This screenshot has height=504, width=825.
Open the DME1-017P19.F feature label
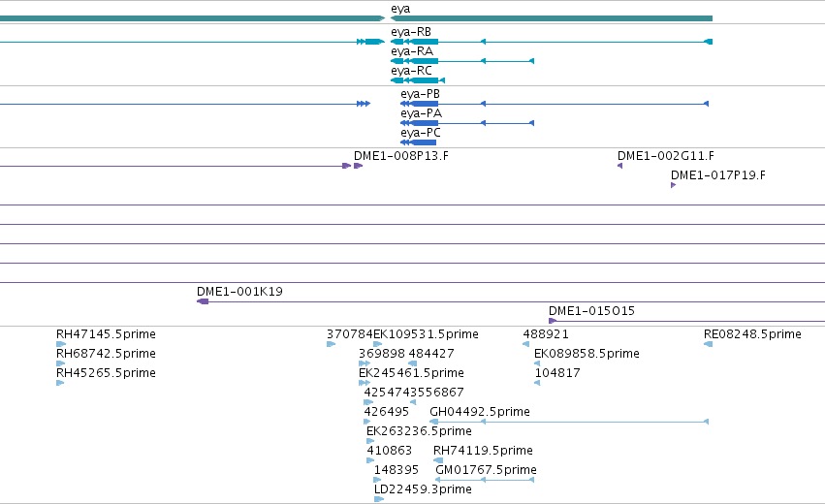point(718,175)
